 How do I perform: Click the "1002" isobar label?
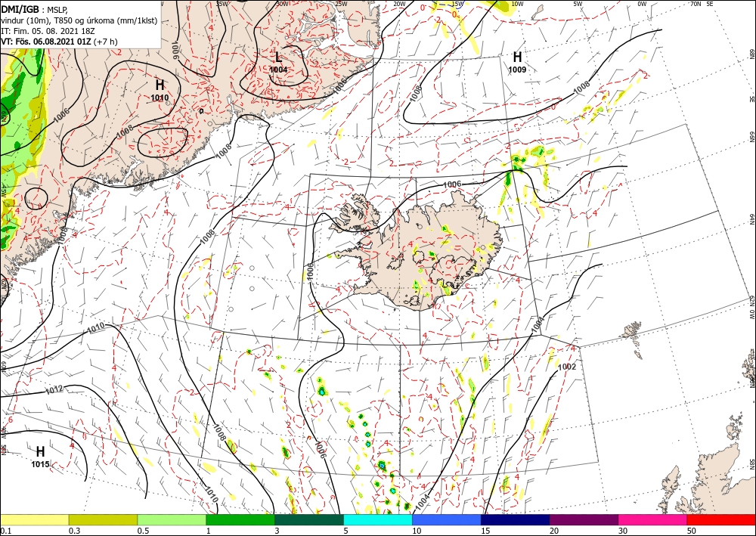pos(567,367)
